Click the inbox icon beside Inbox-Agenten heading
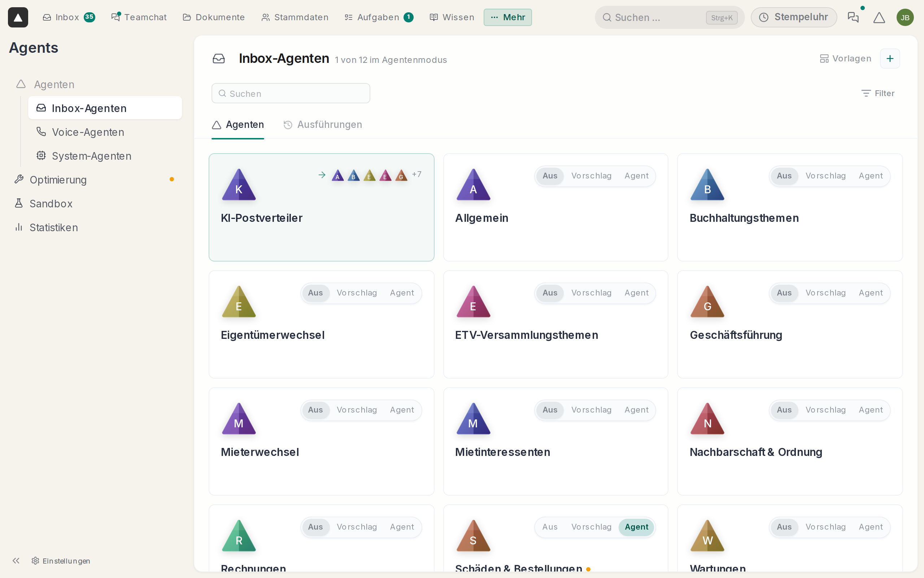Screen dimensions: 924x578 [x=219, y=59]
